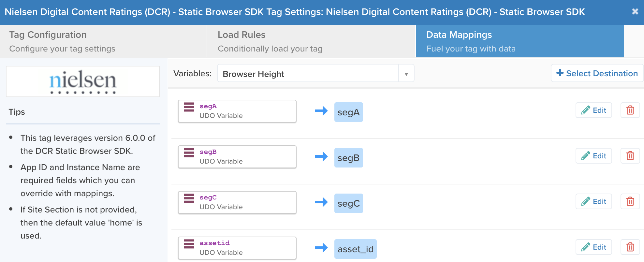644x262 pixels.
Task: Edit the segC mapping
Action: [x=593, y=201]
